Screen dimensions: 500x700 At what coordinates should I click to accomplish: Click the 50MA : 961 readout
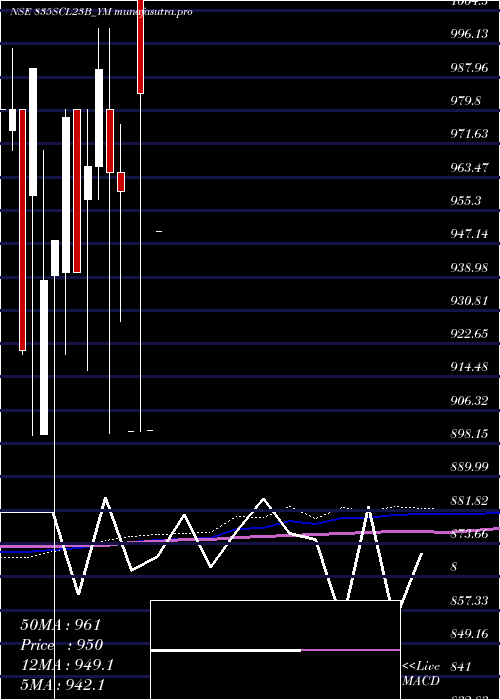pos(61,625)
